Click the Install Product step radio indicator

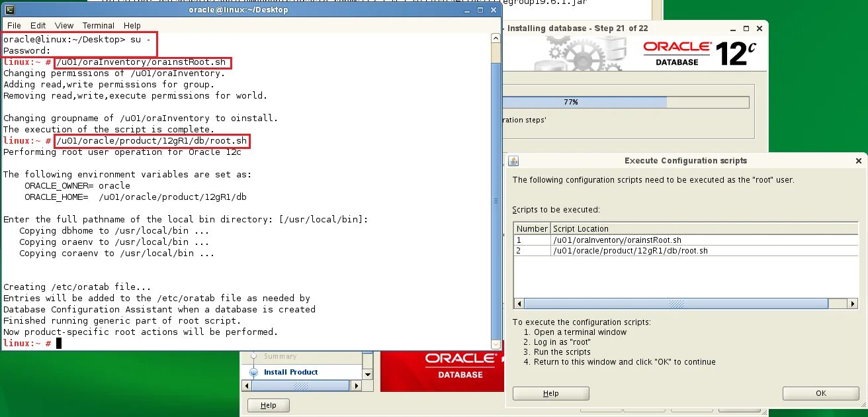(253, 372)
